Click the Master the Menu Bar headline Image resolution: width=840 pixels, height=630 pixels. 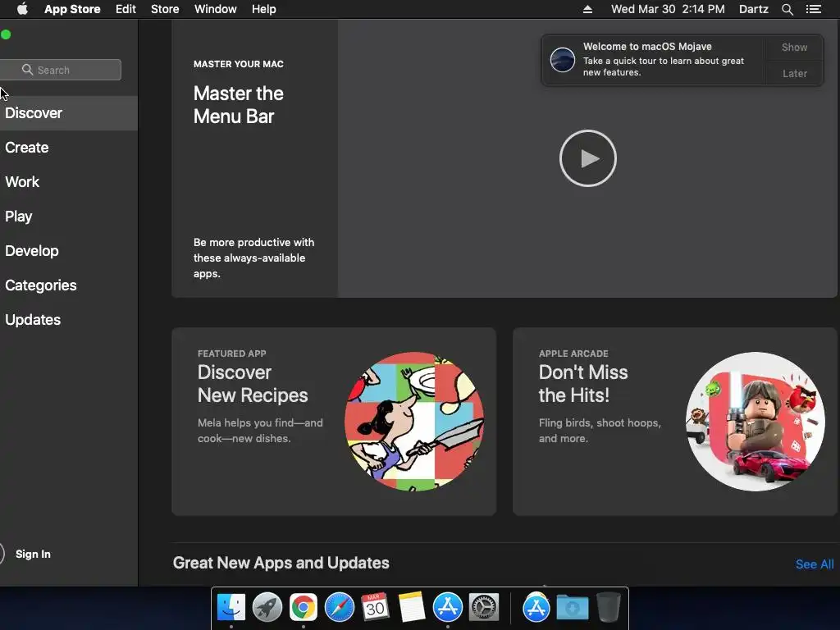coord(239,105)
